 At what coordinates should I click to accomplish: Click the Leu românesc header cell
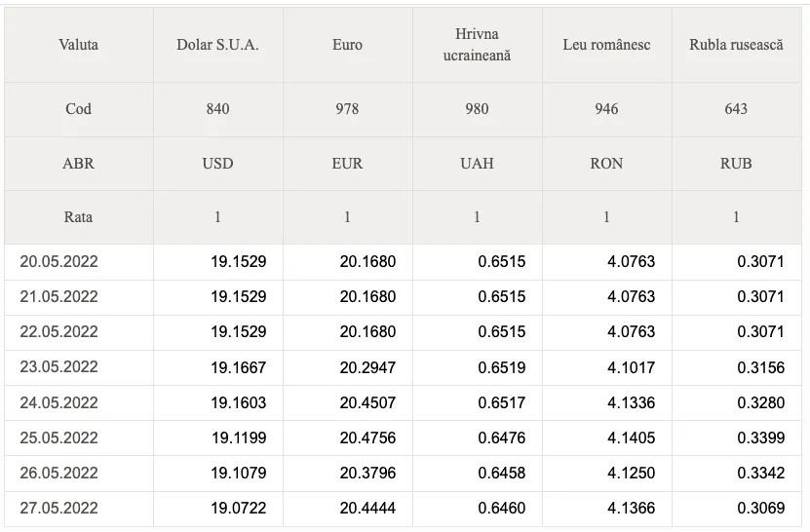point(607,45)
